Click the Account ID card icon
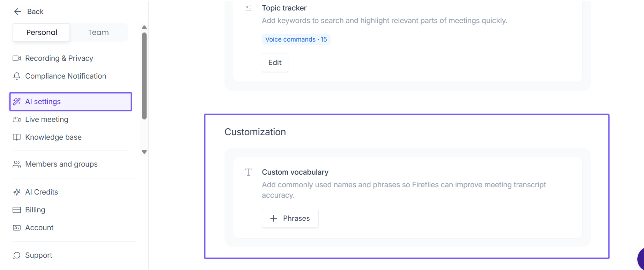This screenshot has height=270, width=644. click(17, 228)
